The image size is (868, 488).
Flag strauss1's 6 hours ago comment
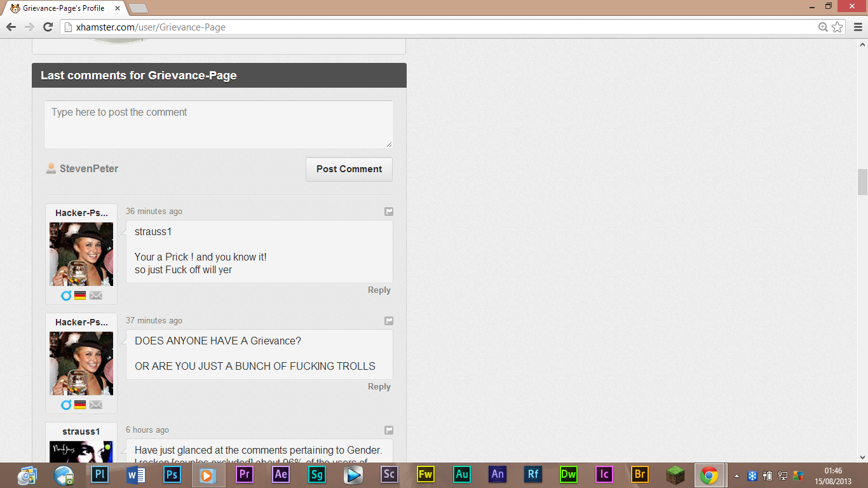(x=389, y=430)
